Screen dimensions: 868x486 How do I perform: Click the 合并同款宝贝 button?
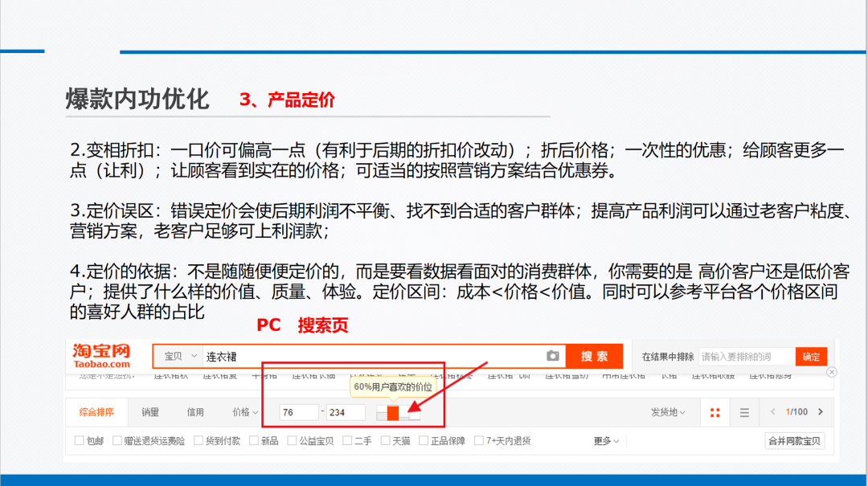click(x=794, y=441)
